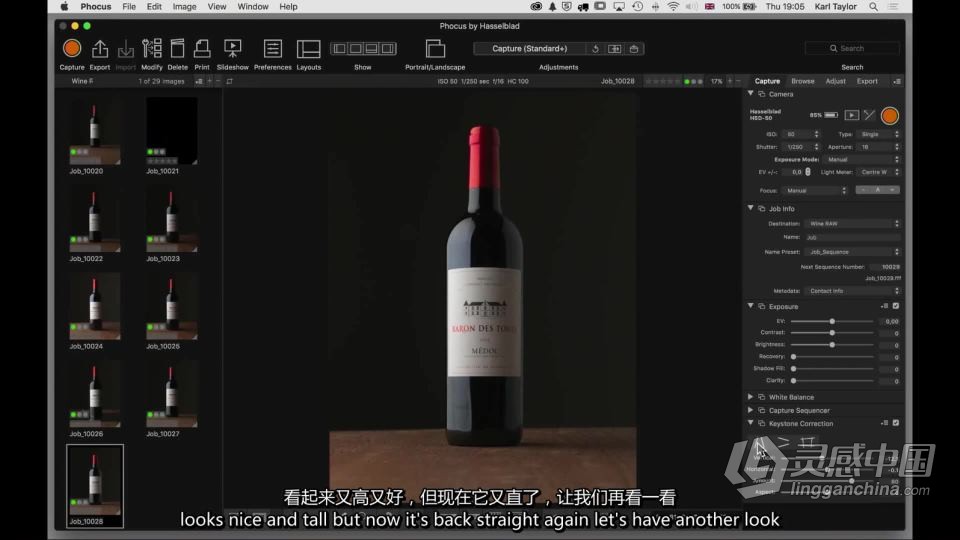Click the last Show panel layout icon
960x540 pixels.
pyautogui.click(x=388, y=48)
